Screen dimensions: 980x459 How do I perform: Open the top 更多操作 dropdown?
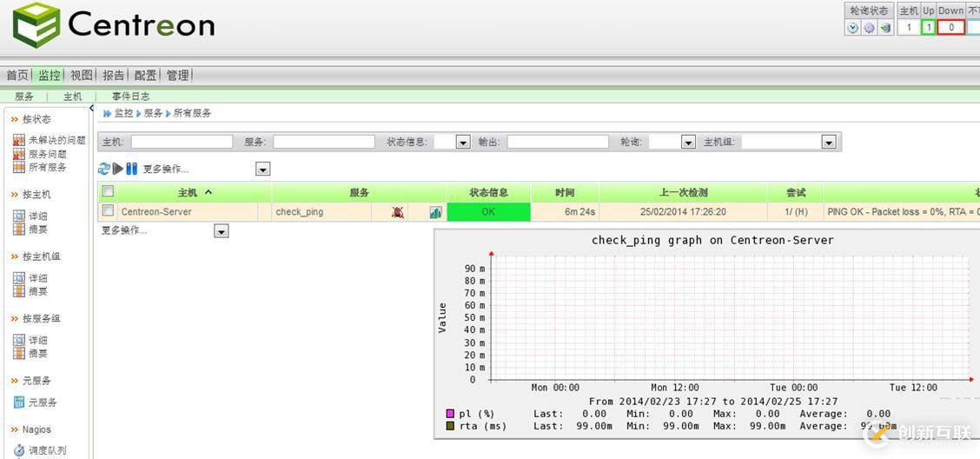[x=263, y=170]
